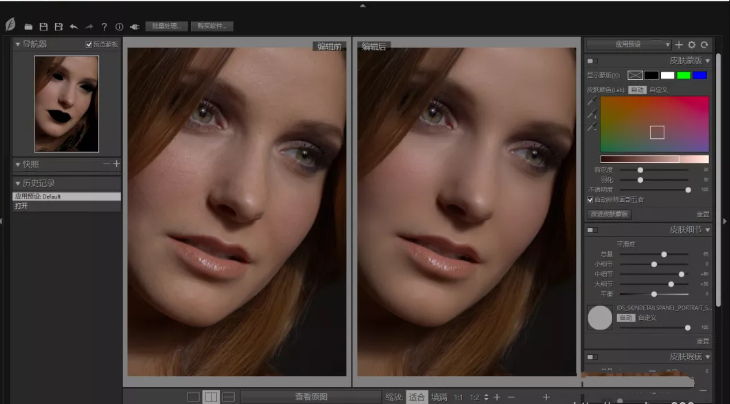Click the open file folder icon

click(28, 25)
